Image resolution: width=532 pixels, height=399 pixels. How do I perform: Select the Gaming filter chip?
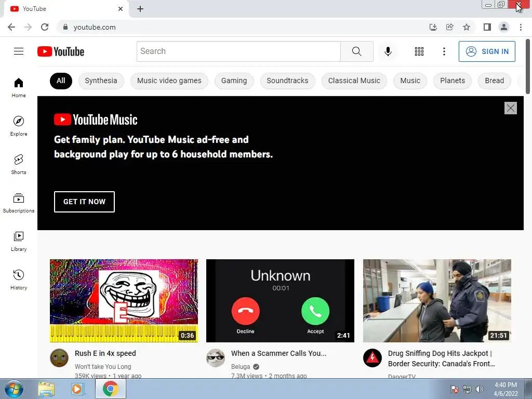point(234,81)
